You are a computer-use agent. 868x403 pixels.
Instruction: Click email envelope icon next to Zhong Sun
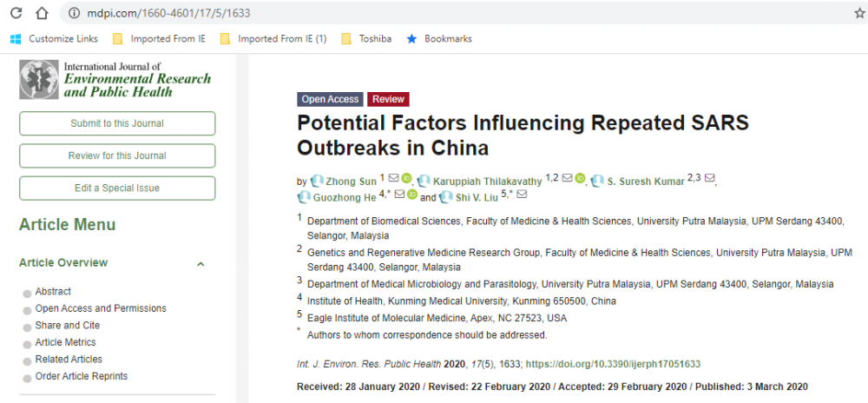[x=393, y=179]
